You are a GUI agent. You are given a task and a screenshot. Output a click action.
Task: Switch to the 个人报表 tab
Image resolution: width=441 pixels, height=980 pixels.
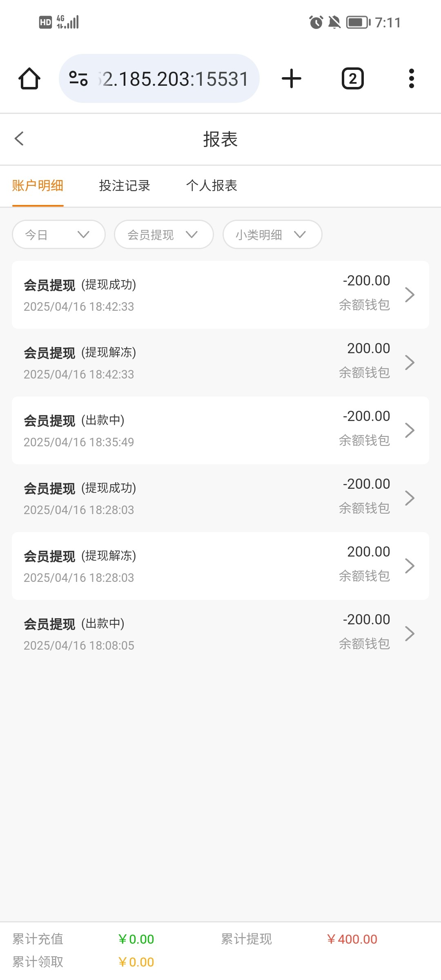(x=212, y=186)
